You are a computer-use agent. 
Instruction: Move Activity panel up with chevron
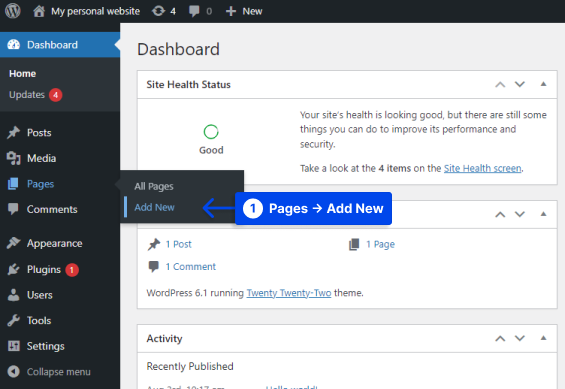coord(500,338)
